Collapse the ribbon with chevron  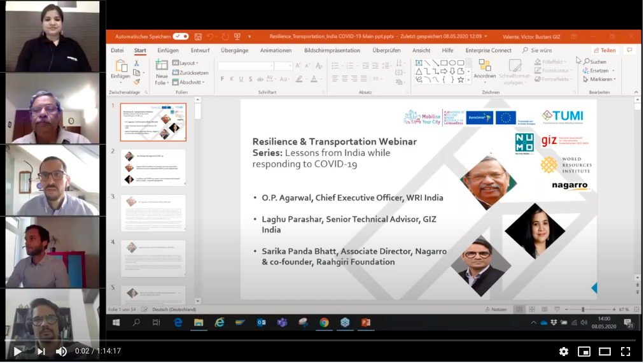(636, 92)
